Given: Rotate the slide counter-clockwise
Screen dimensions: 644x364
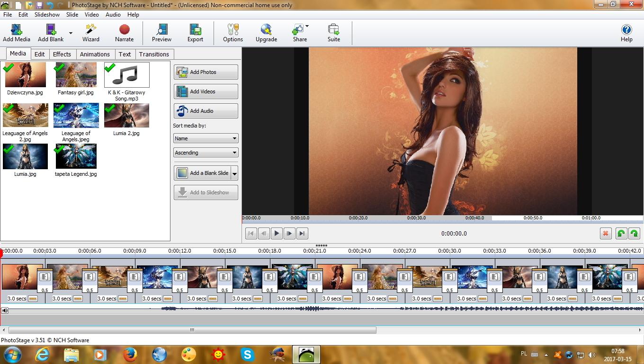Looking at the screenshot, I should [x=621, y=233].
